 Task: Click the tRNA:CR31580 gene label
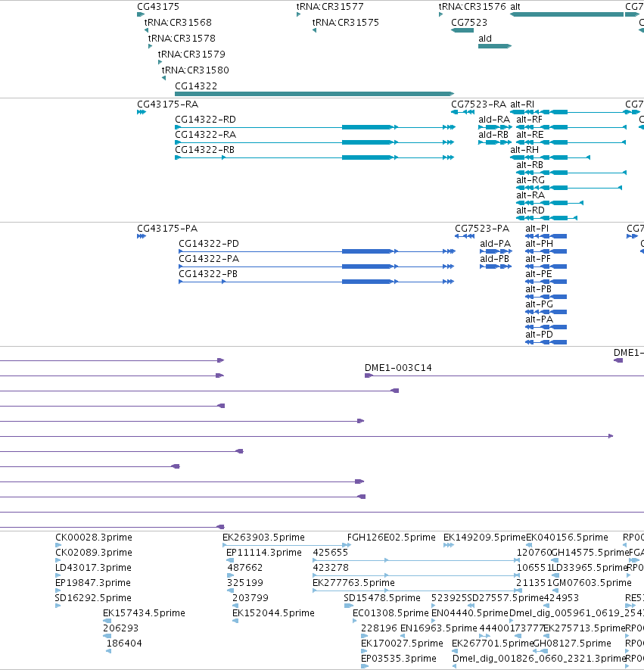(x=195, y=70)
